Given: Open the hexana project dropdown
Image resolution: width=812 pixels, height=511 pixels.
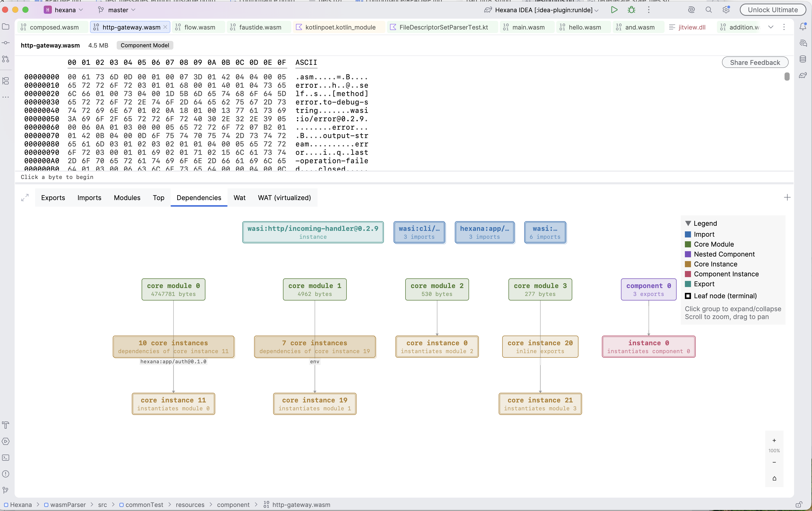Looking at the screenshot, I should [x=63, y=10].
